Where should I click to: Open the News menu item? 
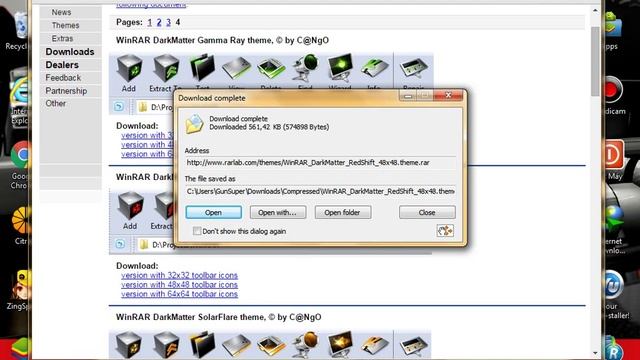pos(61,12)
